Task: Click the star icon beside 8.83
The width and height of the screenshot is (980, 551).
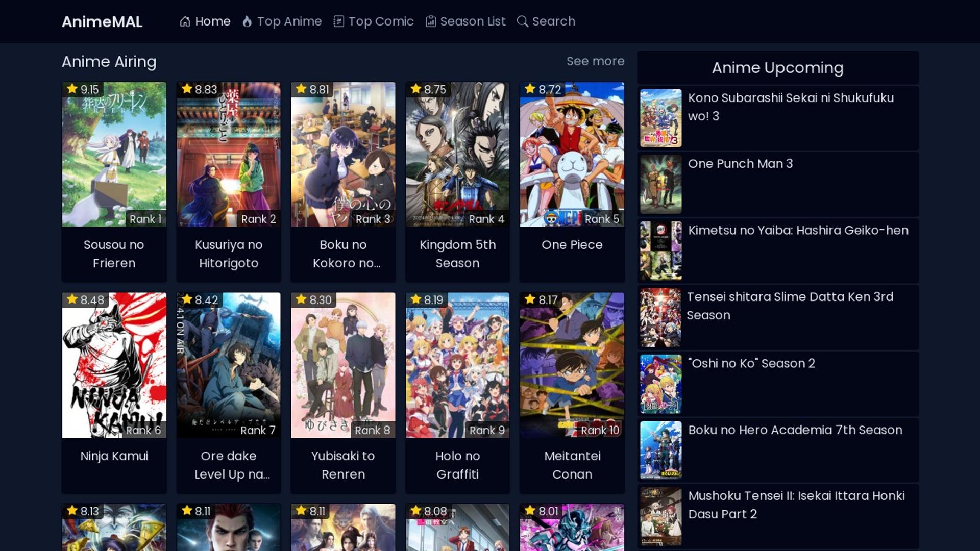Action: click(187, 89)
